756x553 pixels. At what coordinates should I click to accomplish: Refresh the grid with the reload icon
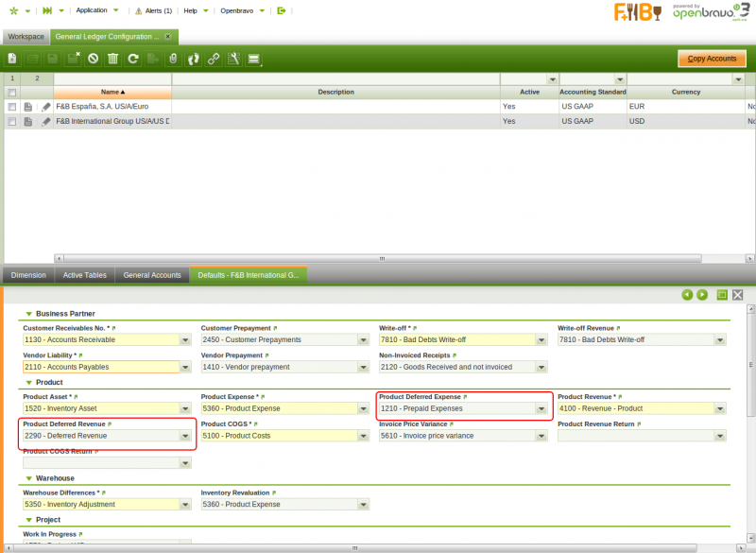pos(133,59)
